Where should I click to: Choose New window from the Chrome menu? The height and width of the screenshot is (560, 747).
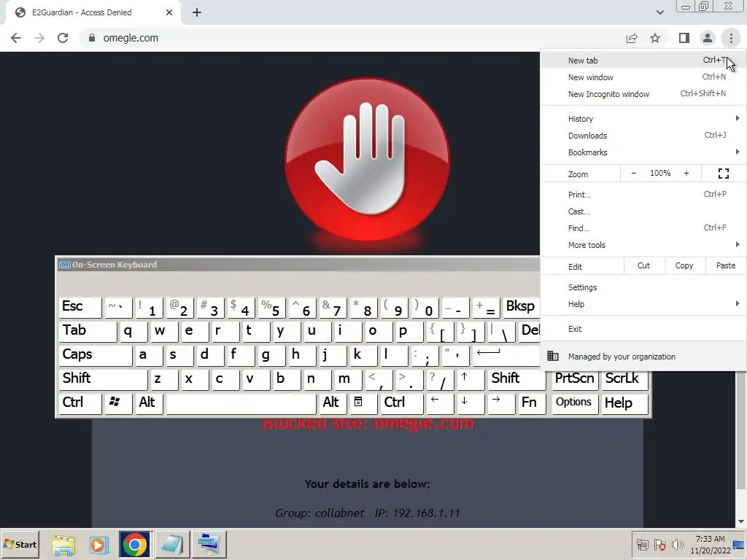(643, 77)
